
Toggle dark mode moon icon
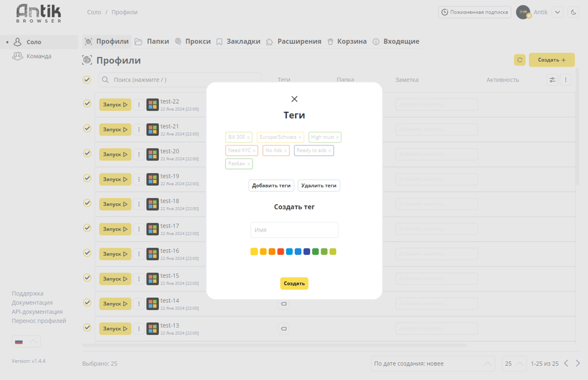pyautogui.click(x=573, y=12)
